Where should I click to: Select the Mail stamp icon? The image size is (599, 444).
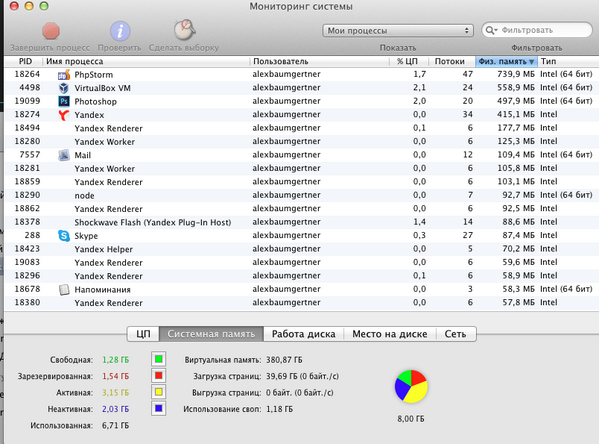pyautogui.click(x=64, y=155)
